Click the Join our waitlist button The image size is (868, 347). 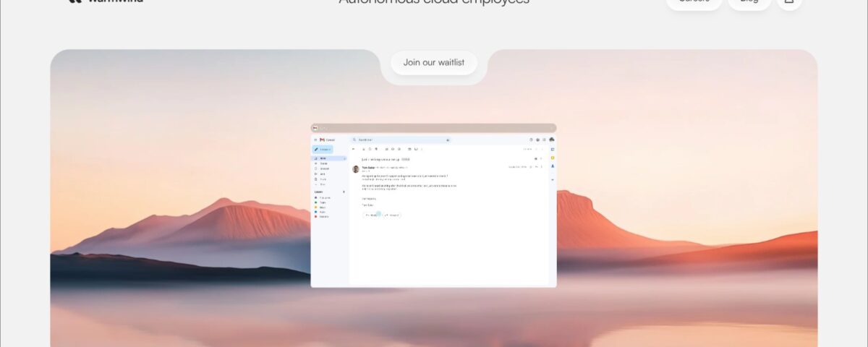pyautogui.click(x=434, y=62)
